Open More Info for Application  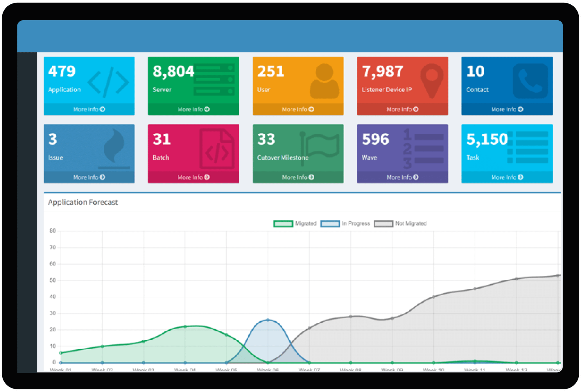click(x=89, y=109)
